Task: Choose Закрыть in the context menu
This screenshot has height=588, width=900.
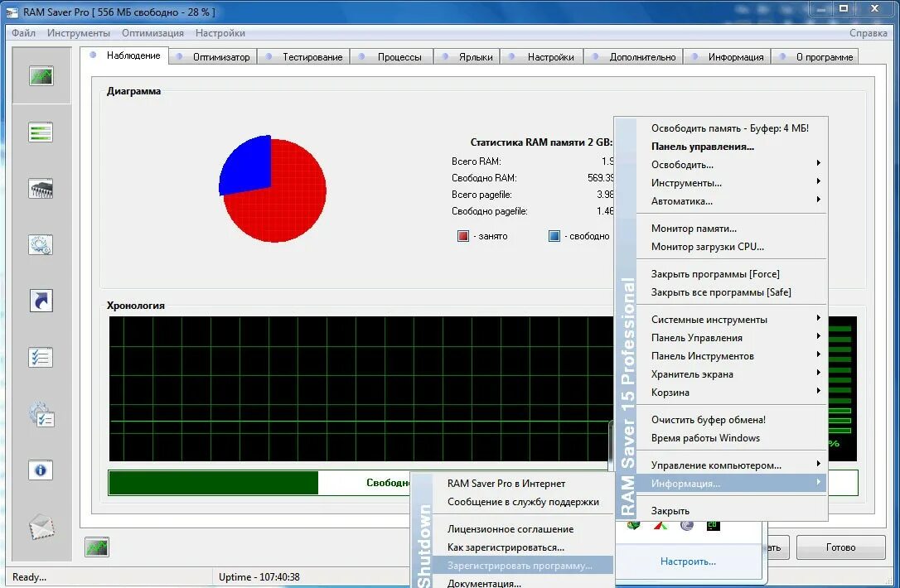Action: coord(730,510)
